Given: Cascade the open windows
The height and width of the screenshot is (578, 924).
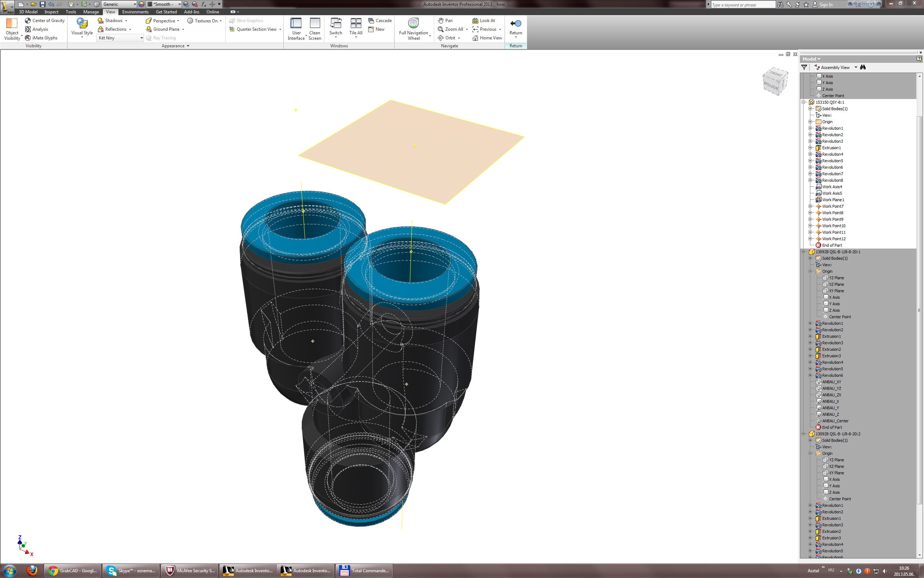Looking at the screenshot, I should pos(380,21).
